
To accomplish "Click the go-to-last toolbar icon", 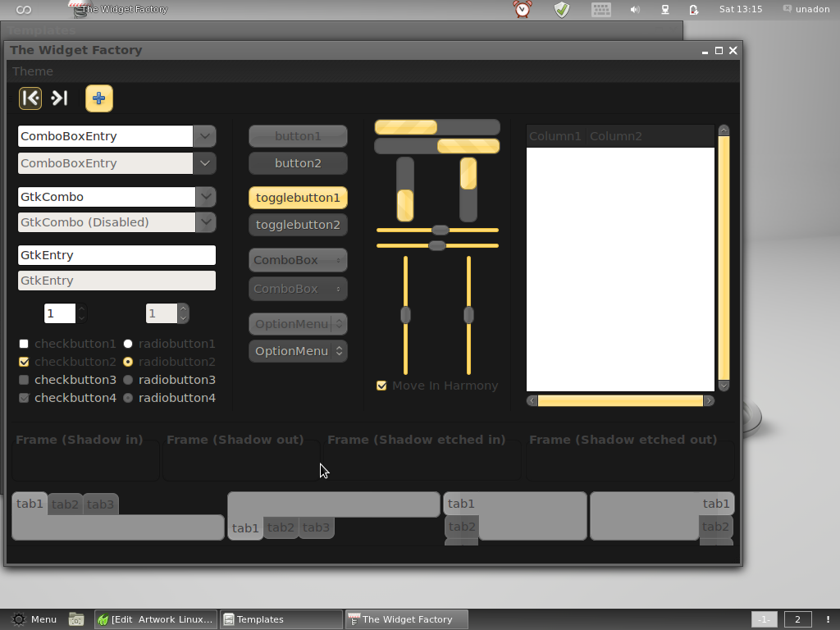I will point(59,98).
